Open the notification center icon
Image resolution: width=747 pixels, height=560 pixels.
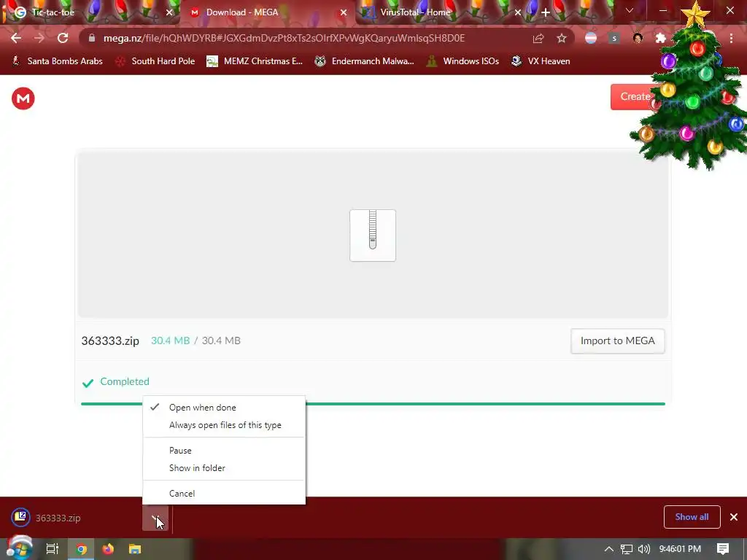tap(723, 549)
